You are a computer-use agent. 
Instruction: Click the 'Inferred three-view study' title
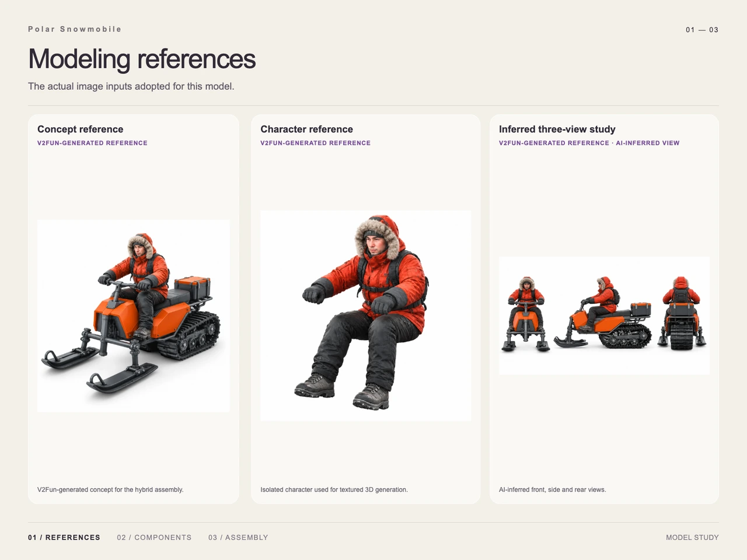(x=557, y=129)
